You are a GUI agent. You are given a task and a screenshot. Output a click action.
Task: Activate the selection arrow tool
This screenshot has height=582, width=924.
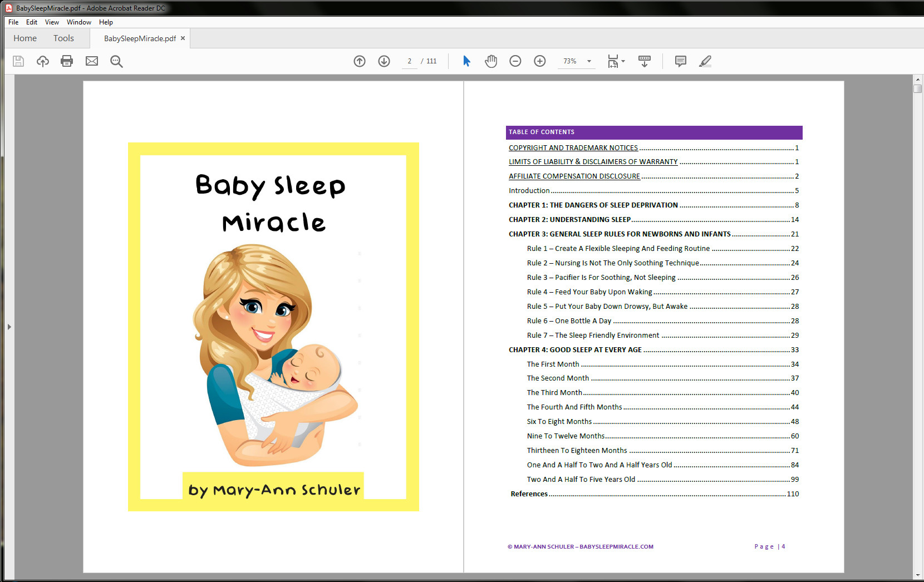(466, 61)
